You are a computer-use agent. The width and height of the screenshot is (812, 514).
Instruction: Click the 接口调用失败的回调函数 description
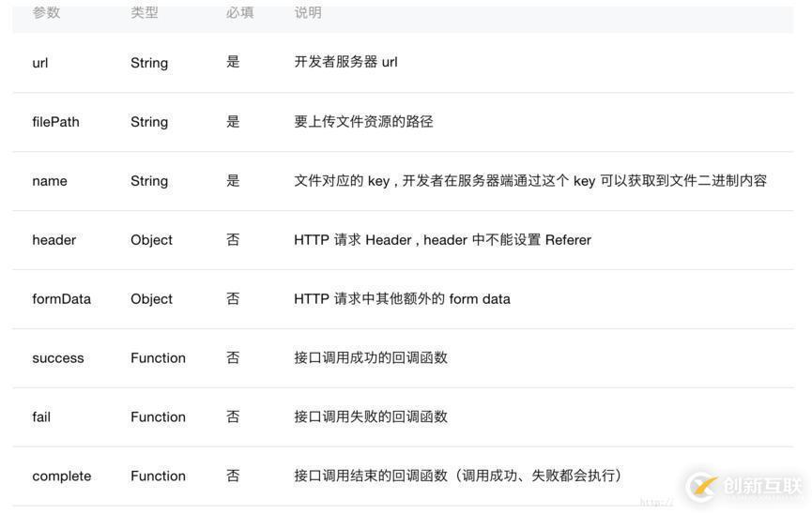(371, 417)
